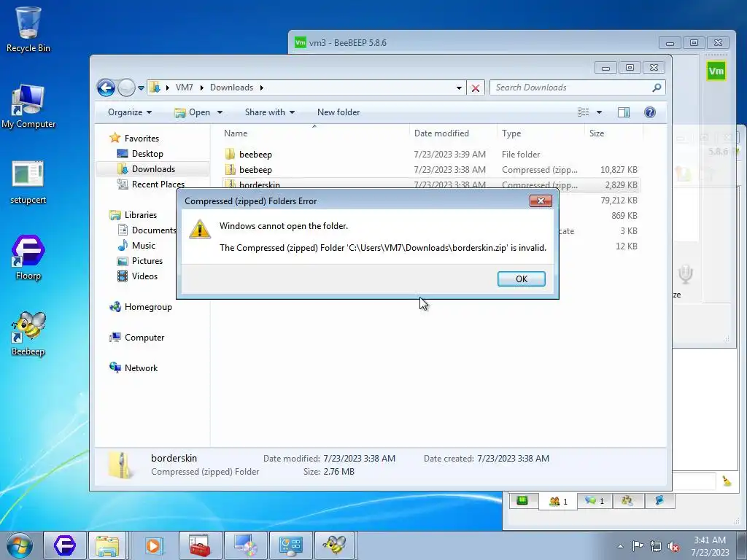Expand the dropdown arrow next to Open
This screenshot has width=747, height=560.
point(220,112)
